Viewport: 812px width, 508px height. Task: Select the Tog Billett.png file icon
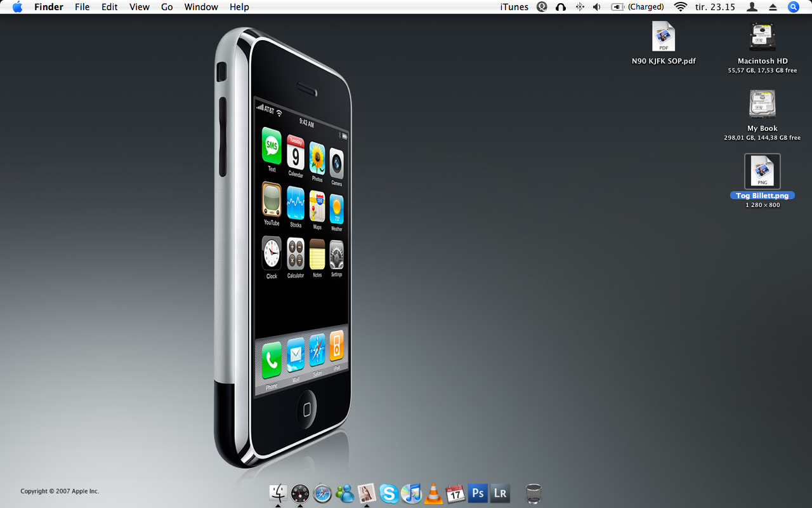[763, 171]
